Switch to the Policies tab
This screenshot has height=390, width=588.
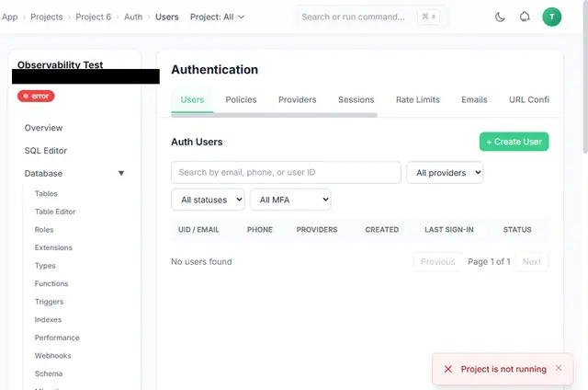[x=241, y=100]
